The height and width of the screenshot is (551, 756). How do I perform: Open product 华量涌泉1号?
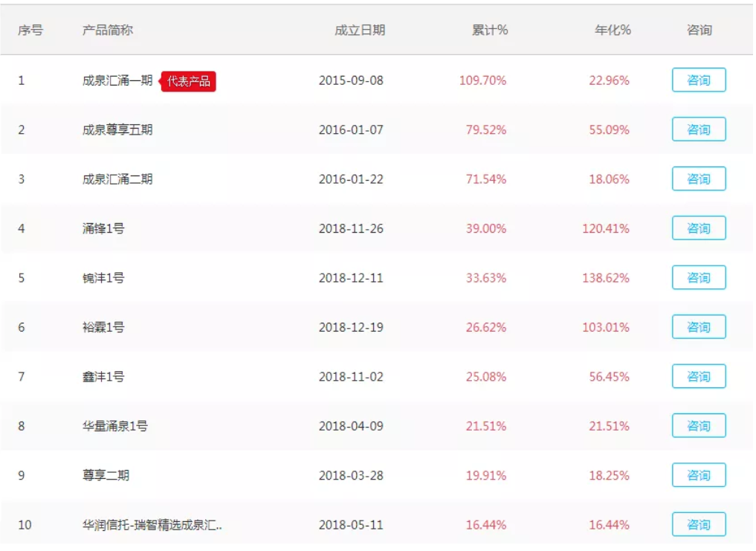point(114,426)
